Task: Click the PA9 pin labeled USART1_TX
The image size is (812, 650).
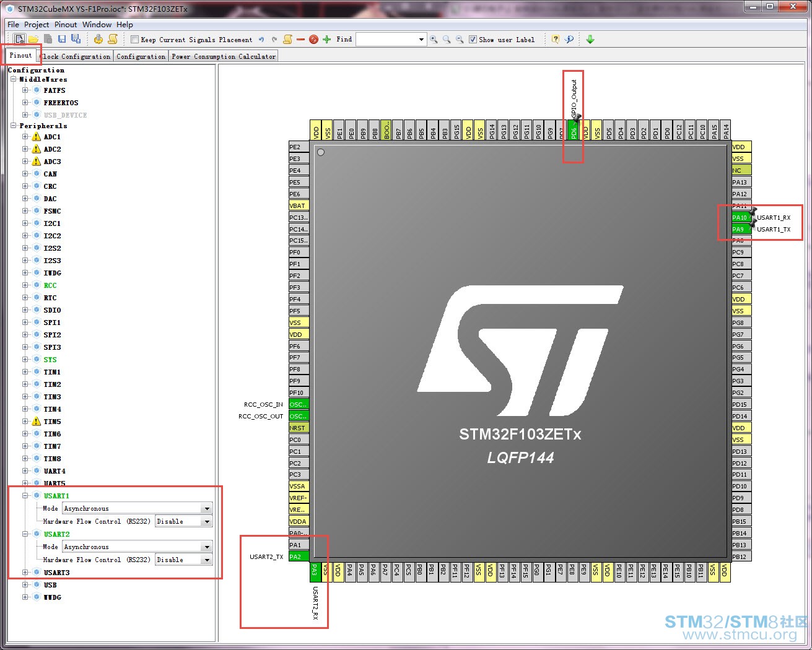Action: point(741,229)
